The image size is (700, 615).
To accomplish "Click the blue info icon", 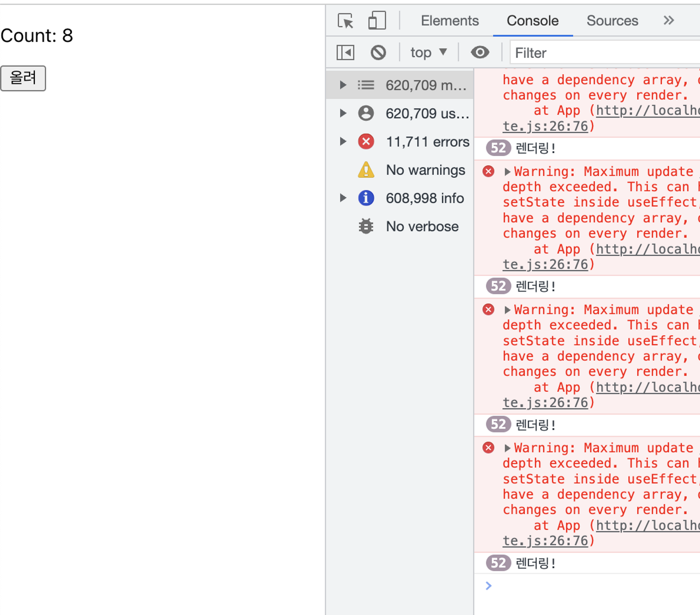I will 366,198.
